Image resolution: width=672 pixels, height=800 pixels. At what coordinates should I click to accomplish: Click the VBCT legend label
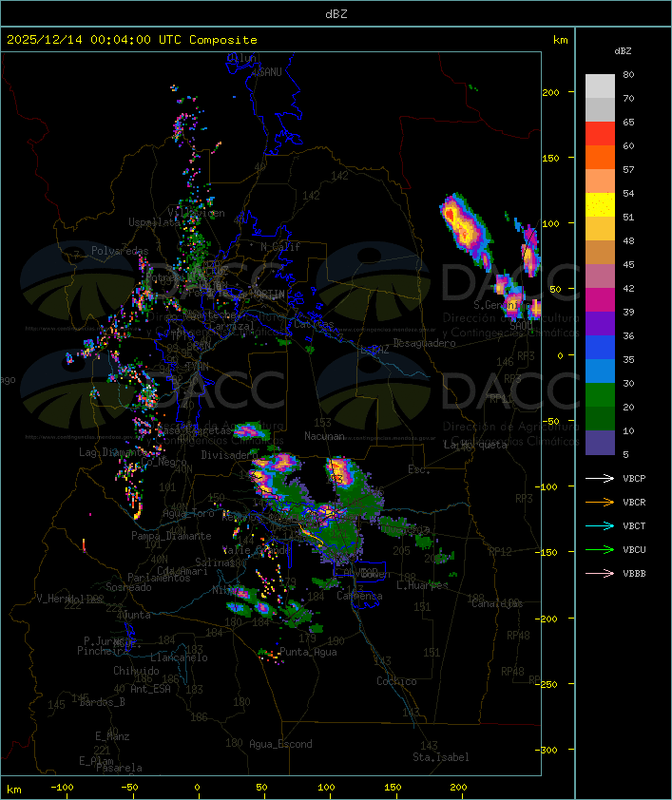[x=634, y=526]
